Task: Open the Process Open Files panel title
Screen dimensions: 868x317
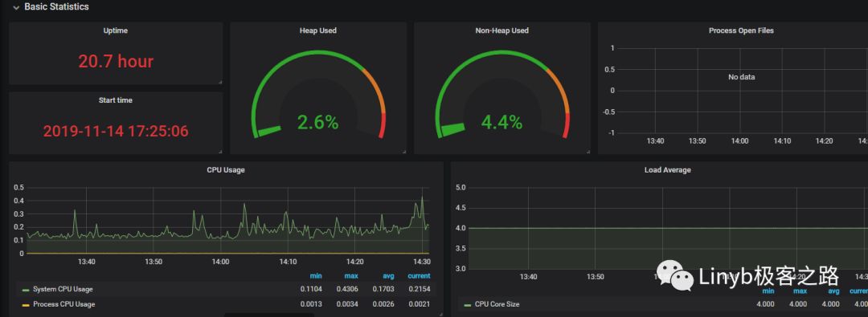Action: [x=741, y=31]
